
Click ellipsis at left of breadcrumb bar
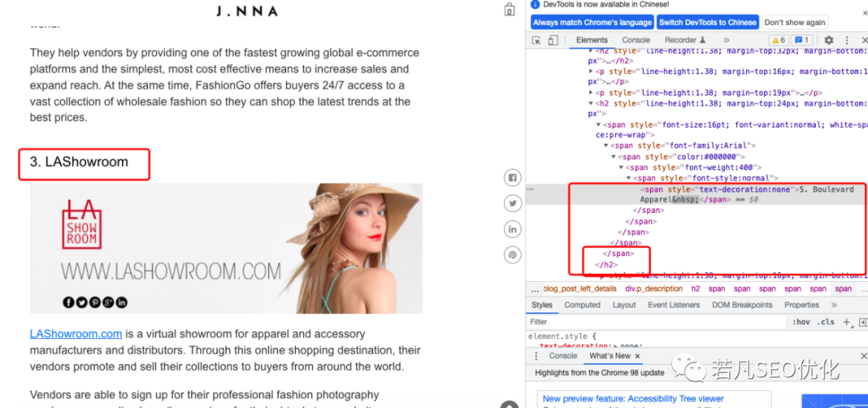coord(534,289)
